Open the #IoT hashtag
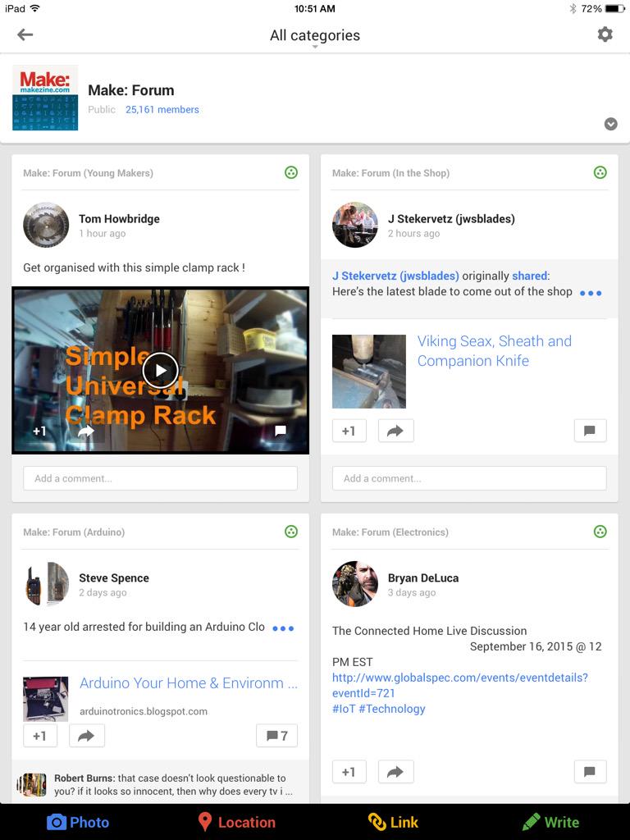Image resolution: width=630 pixels, height=840 pixels. click(344, 709)
